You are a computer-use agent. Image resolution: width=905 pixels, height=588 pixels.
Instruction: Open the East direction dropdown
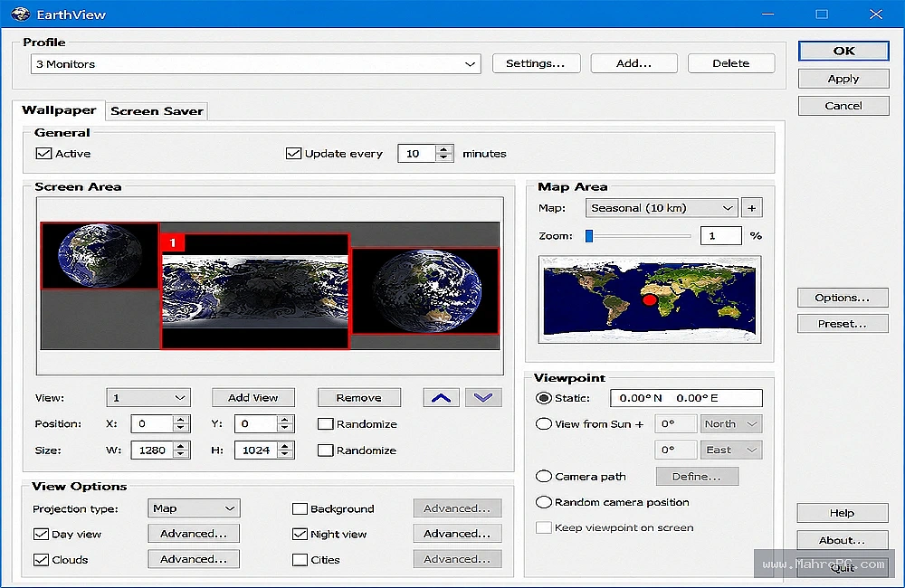[x=730, y=450]
